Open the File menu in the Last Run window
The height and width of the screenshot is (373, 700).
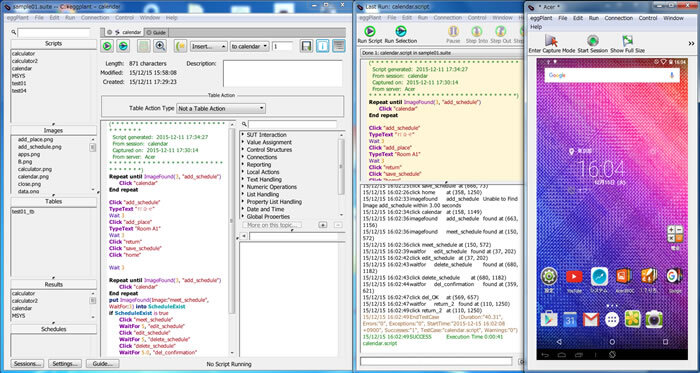click(392, 17)
